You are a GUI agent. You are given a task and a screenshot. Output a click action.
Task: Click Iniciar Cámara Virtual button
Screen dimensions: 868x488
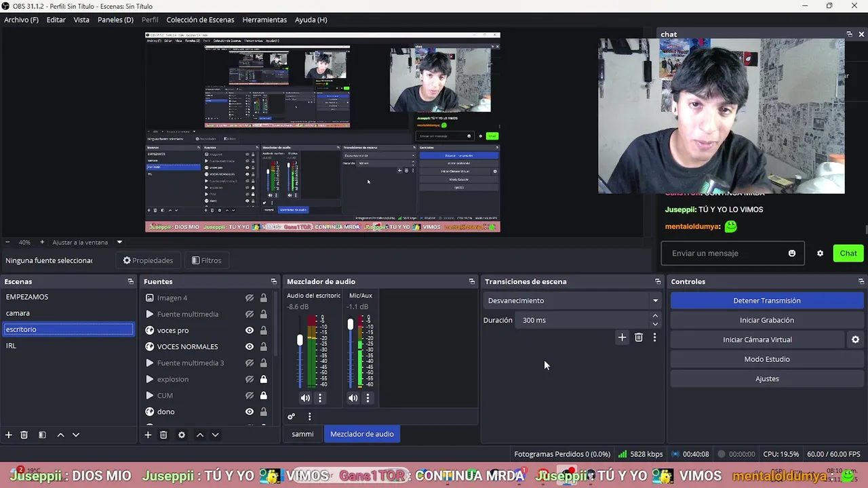click(757, 340)
